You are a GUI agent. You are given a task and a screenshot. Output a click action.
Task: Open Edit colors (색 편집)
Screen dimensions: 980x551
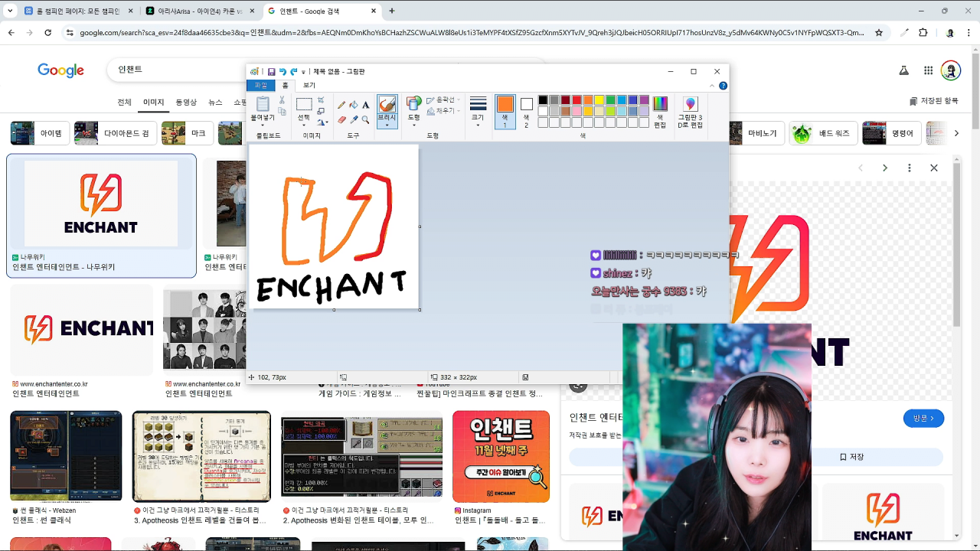[x=660, y=111]
